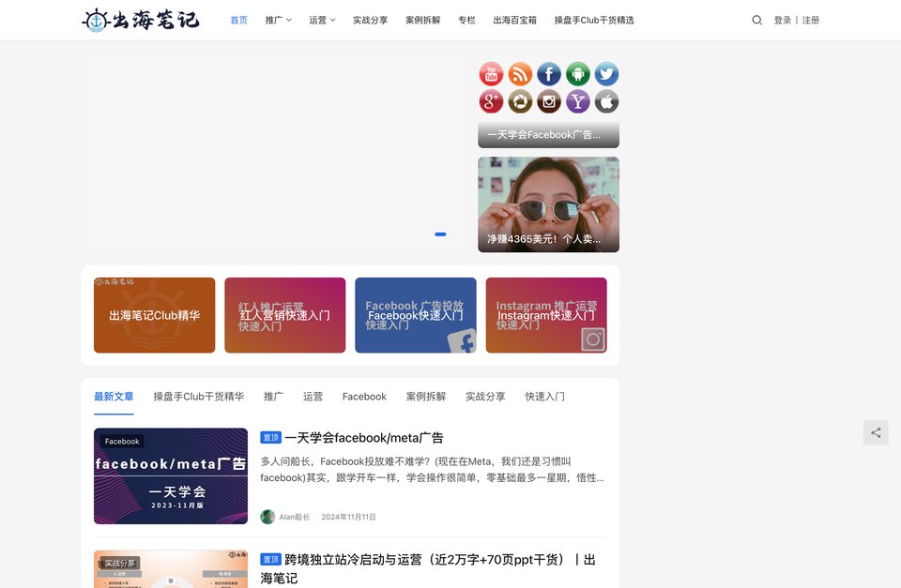Click the 实战分享 tag on second thumbnail
The height and width of the screenshot is (588, 901).
coord(120,564)
